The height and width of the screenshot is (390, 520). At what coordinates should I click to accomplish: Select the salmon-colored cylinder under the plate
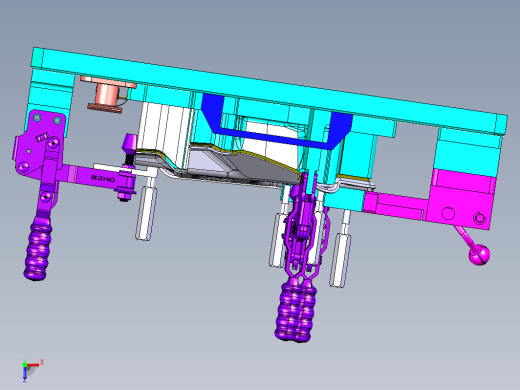[107, 95]
